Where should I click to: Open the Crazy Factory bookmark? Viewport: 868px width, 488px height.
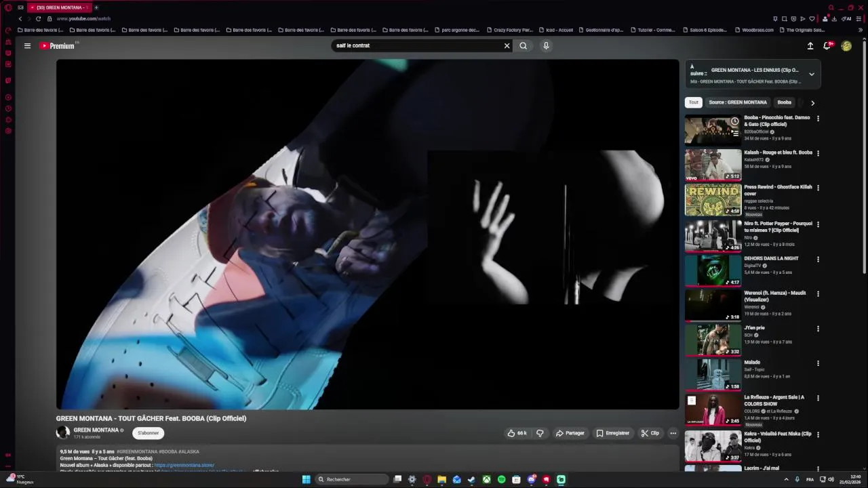coord(509,30)
